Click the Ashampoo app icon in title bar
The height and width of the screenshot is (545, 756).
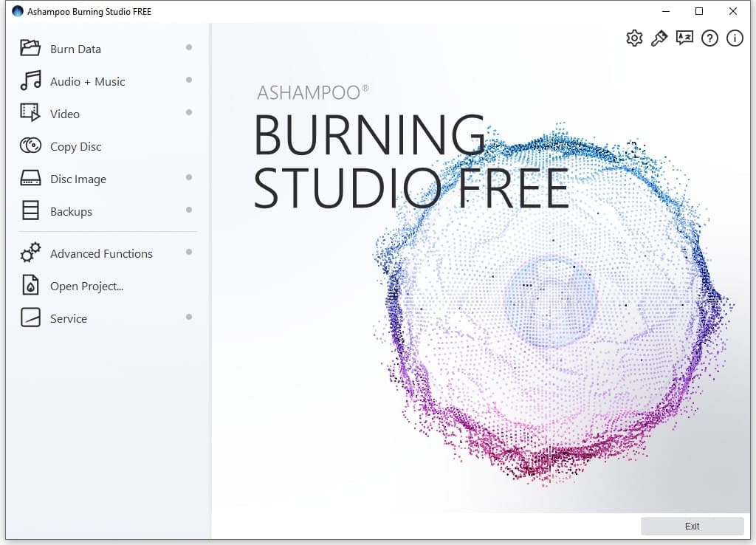pyautogui.click(x=18, y=11)
